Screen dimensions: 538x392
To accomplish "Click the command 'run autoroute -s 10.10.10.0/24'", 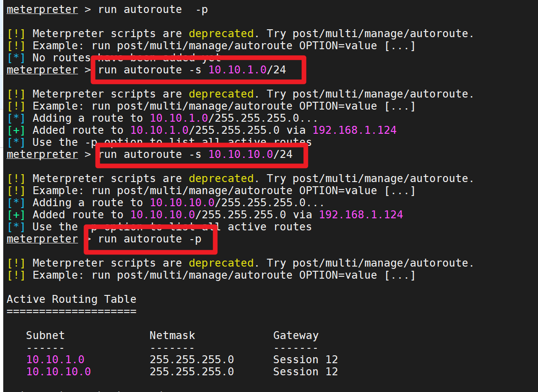I will [196, 155].
